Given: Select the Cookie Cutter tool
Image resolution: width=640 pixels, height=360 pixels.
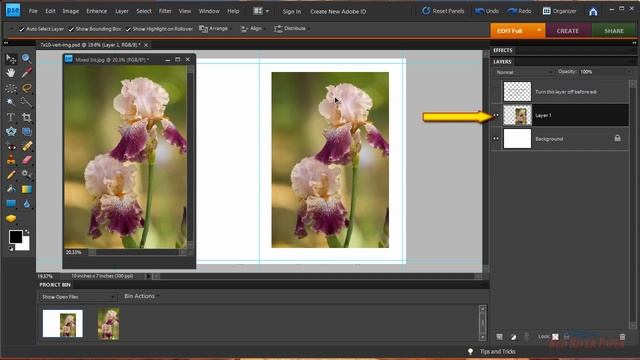Looking at the screenshot, I should point(11,131).
